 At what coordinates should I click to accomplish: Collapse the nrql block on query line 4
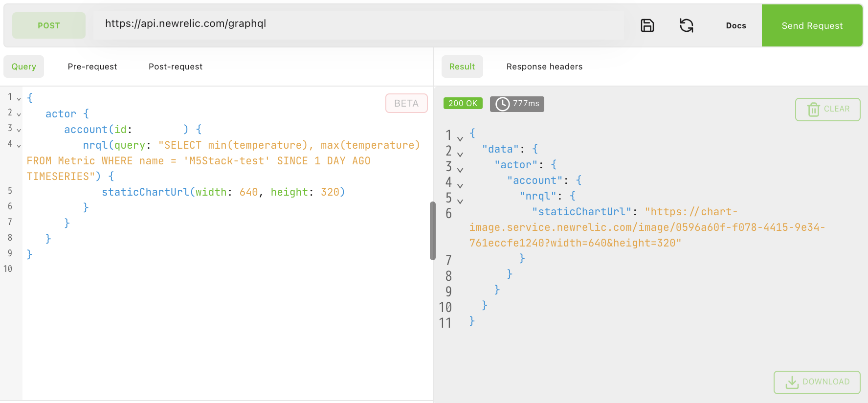pos(19,146)
